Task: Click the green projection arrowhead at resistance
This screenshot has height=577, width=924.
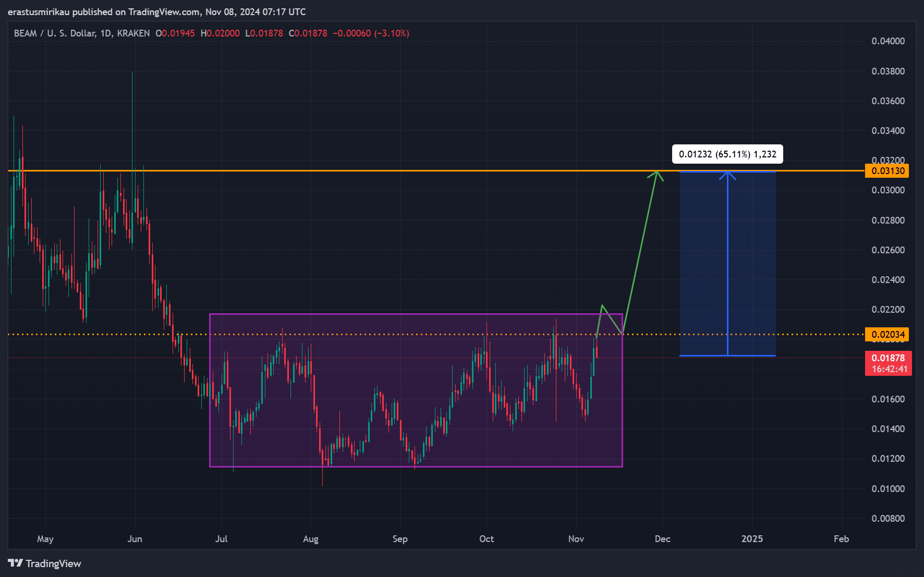Action: [658, 173]
